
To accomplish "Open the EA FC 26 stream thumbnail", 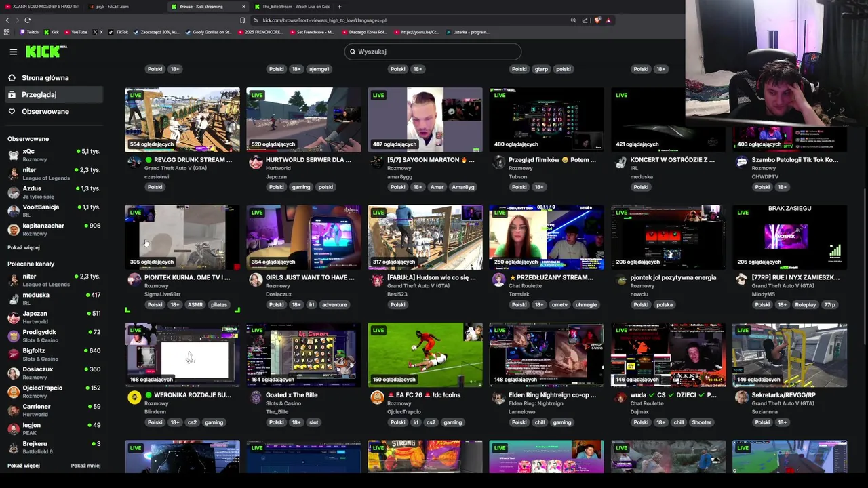I will [x=425, y=354].
